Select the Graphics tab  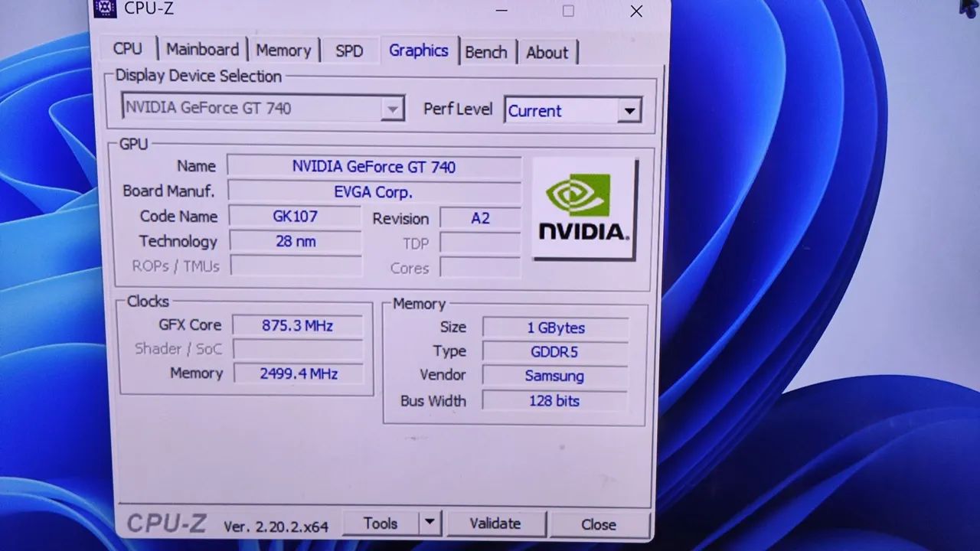click(419, 51)
